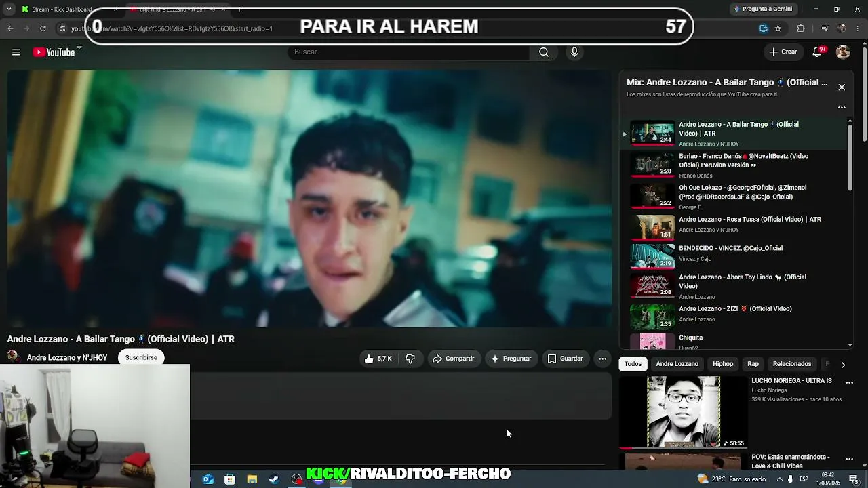
Task: Click the playlist panel scrollbar
Action: 850,156
